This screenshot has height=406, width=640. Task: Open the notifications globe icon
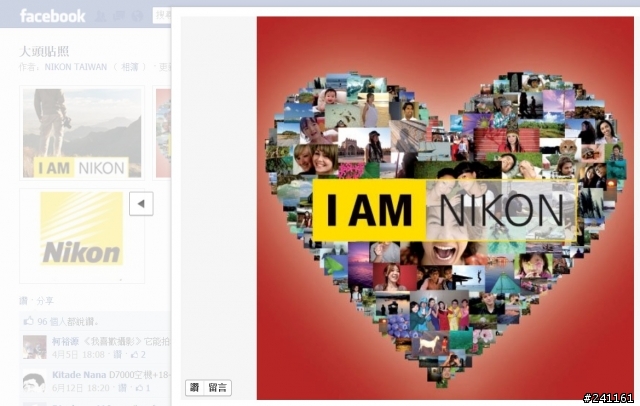tap(137, 16)
